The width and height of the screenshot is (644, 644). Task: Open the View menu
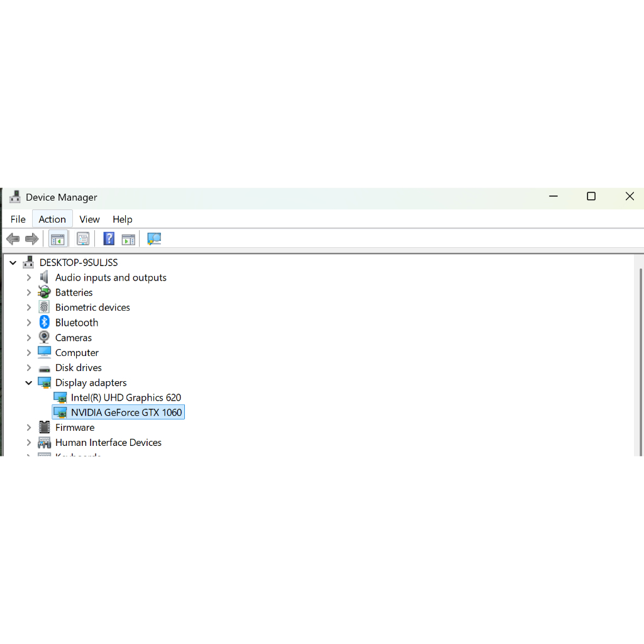89,219
